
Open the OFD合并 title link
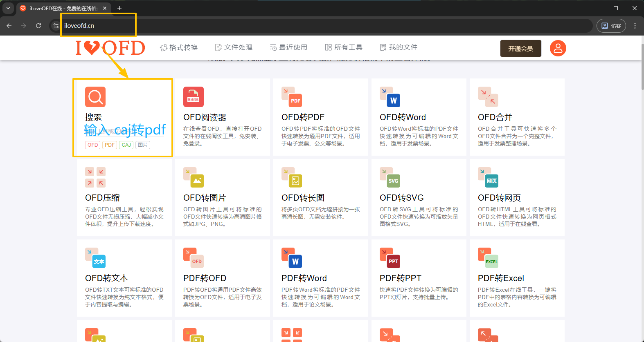coord(495,117)
